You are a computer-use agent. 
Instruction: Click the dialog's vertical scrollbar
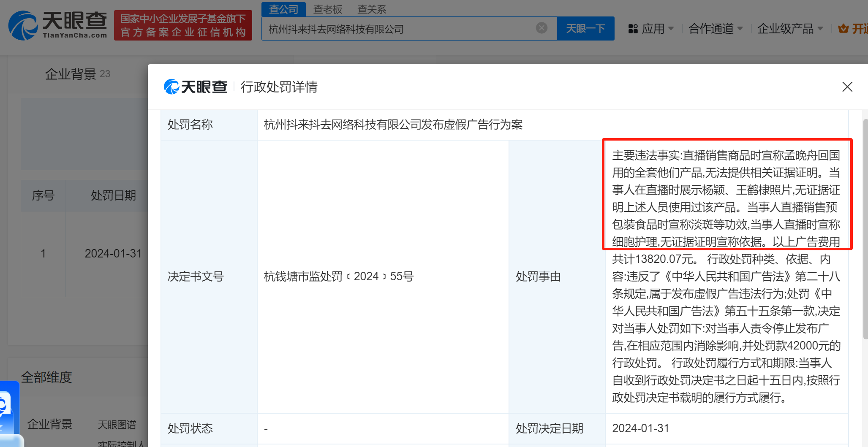pyautogui.click(x=865, y=228)
